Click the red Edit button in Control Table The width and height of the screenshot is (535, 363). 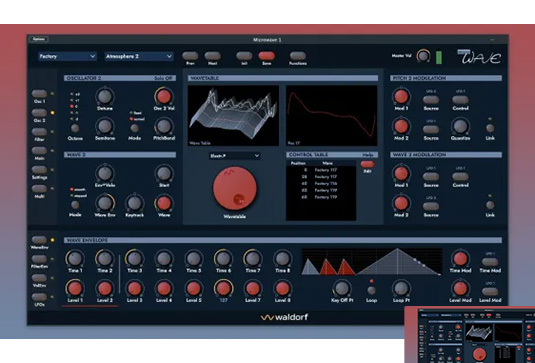[x=367, y=164]
